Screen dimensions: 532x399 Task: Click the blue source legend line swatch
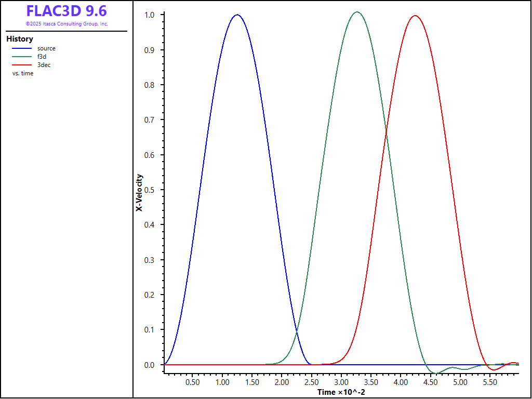pyautogui.click(x=22, y=48)
